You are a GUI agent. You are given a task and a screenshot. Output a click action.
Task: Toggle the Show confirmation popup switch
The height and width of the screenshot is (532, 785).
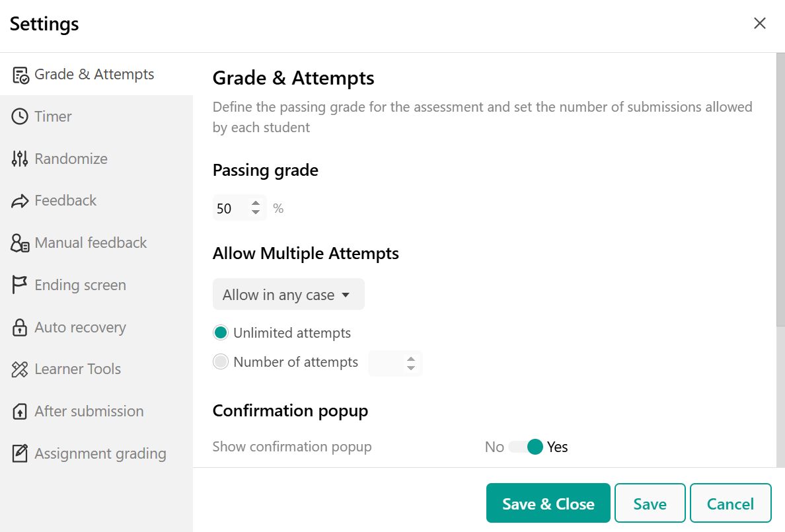(526, 447)
